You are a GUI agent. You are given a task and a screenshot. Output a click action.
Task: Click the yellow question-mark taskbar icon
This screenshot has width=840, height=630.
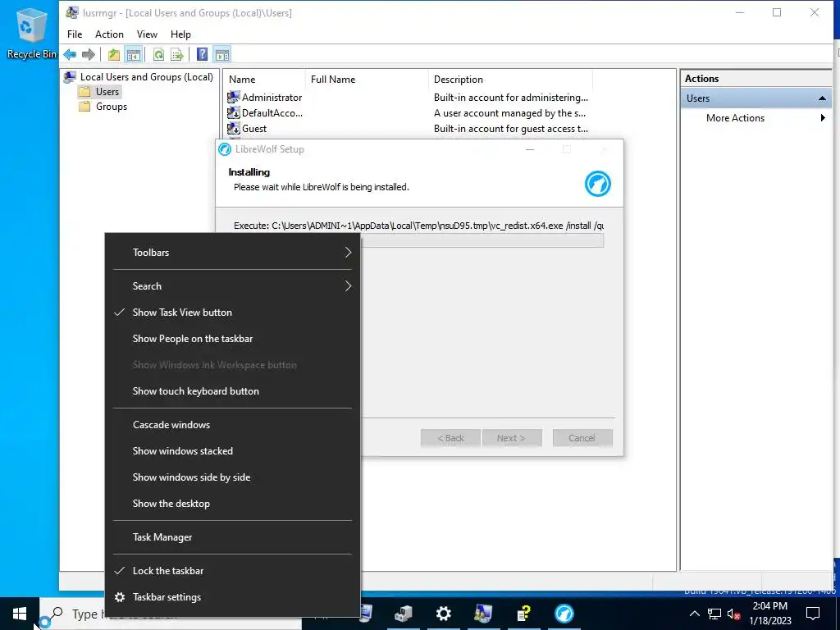tap(523, 614)
